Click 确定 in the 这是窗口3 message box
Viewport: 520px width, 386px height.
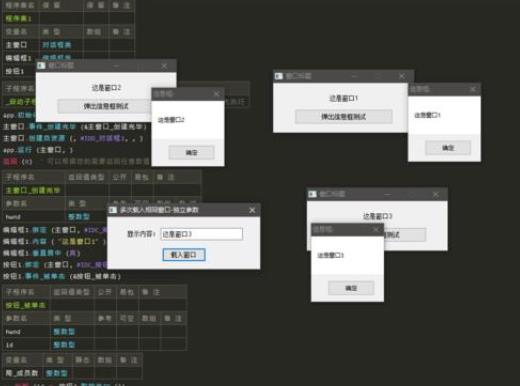pyautogui.click(x=351, y=288)
